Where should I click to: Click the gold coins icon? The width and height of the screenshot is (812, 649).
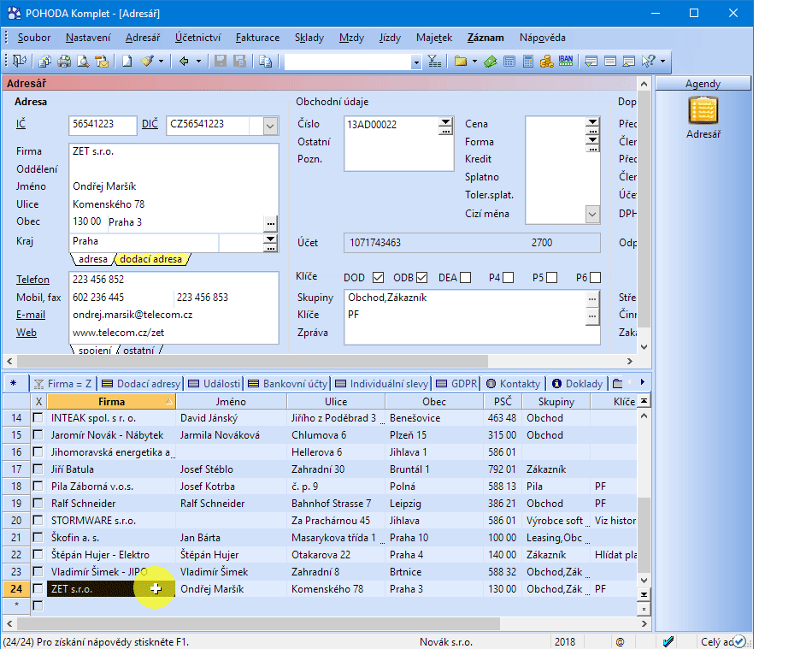pyautogui.click(x=546, y=62)
